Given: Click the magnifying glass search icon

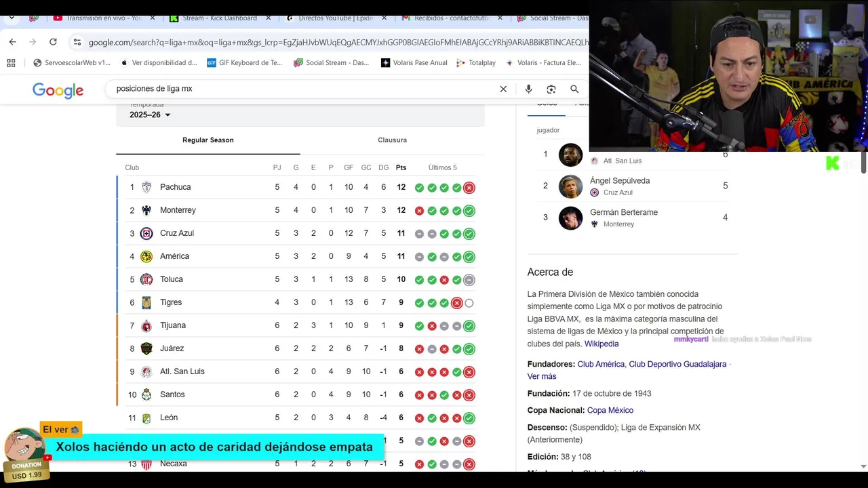Looking at the screenshot, I should click(574, 89).
